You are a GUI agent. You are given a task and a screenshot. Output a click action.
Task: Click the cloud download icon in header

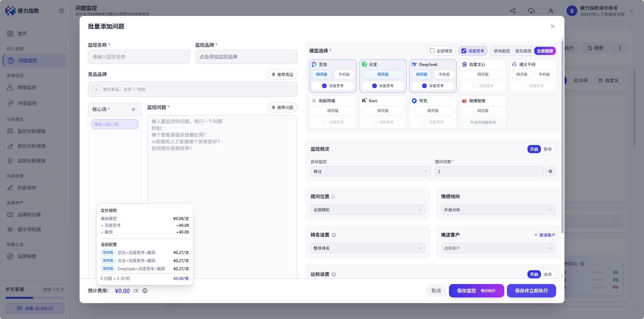tap(532, 11)
